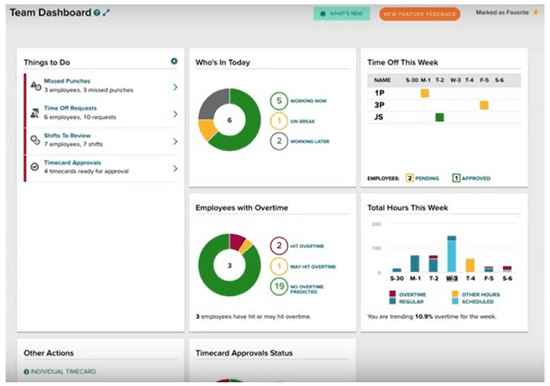This screenshot has height=386, width=550.
Task: Click the Missed Punches icon
Action: (x=36, y=85)
